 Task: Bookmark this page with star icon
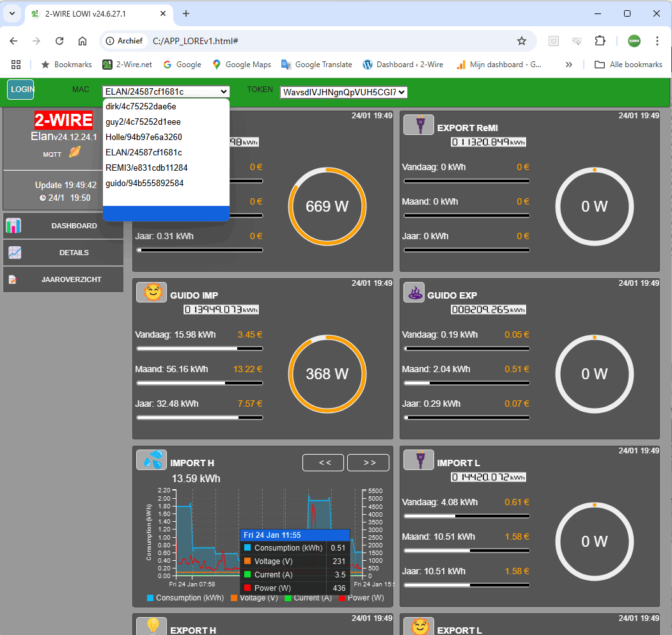point(522,41)
